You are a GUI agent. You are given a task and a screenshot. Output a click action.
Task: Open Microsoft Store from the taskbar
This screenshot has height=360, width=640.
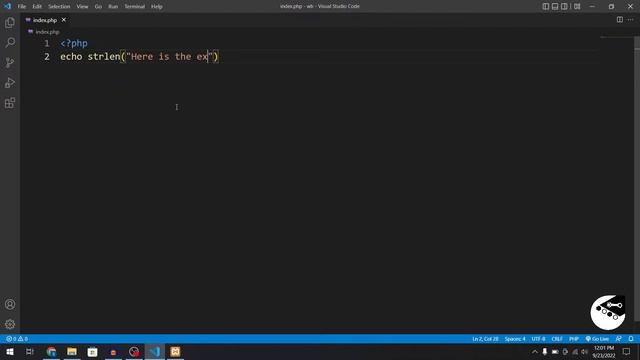tap(93, 351)
